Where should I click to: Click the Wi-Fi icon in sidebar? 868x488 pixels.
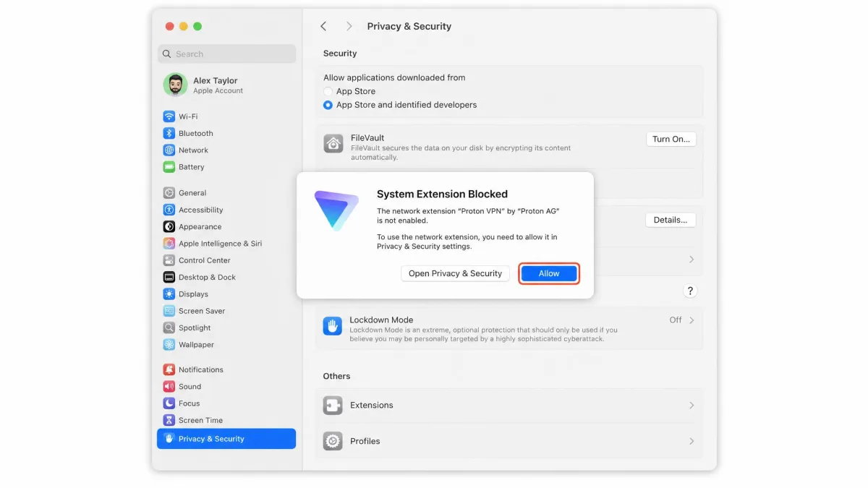169,116
